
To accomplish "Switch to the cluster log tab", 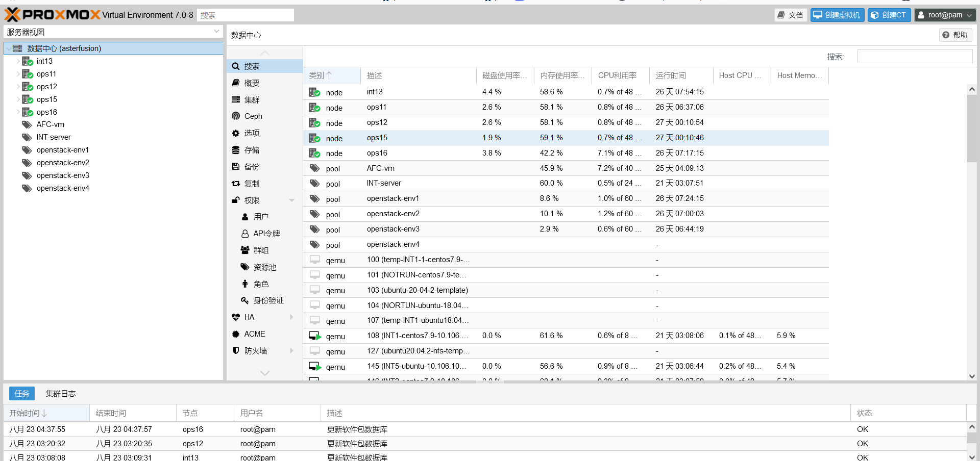I will (61, 394).
